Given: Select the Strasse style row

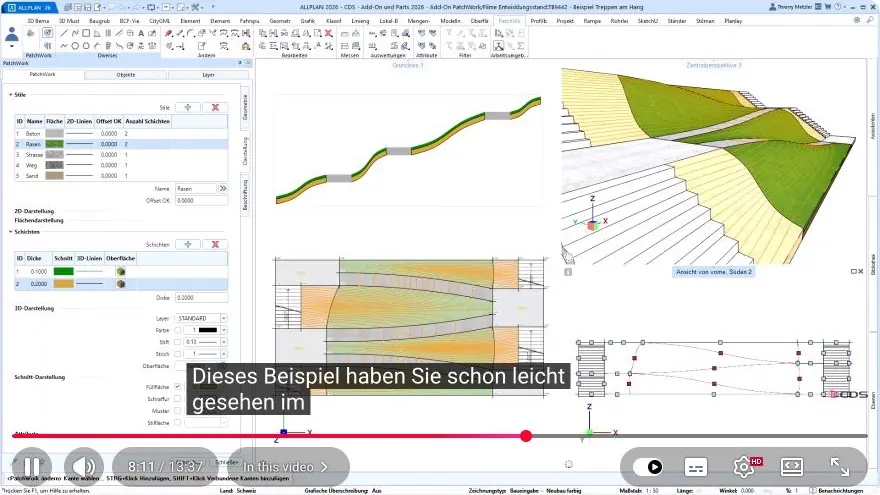Looking at the screenshot, I should (x=121, y=155).
